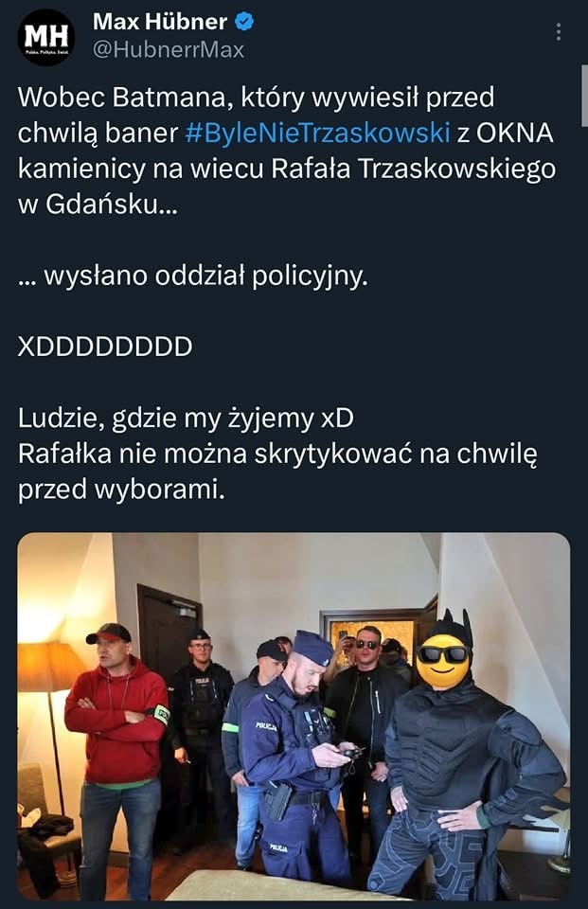
Task: Open the #ByleNieTrzaskowski hashtag
Action: point(318,133)
